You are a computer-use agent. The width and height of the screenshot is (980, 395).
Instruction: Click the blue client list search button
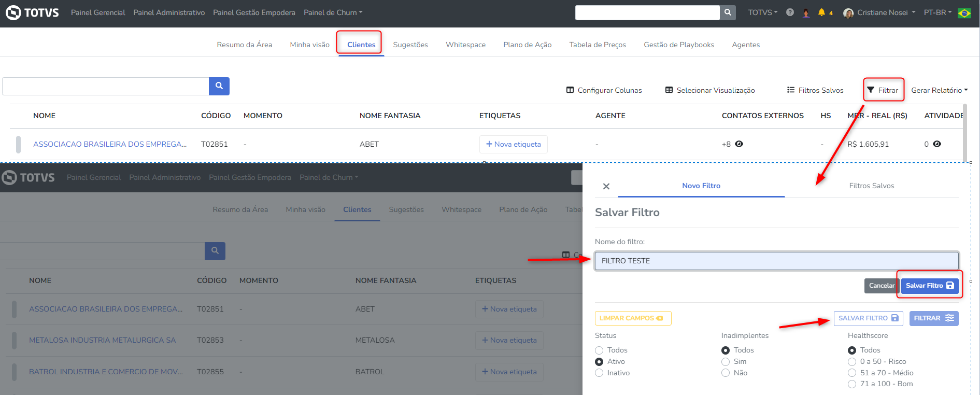tap(219, 86)
